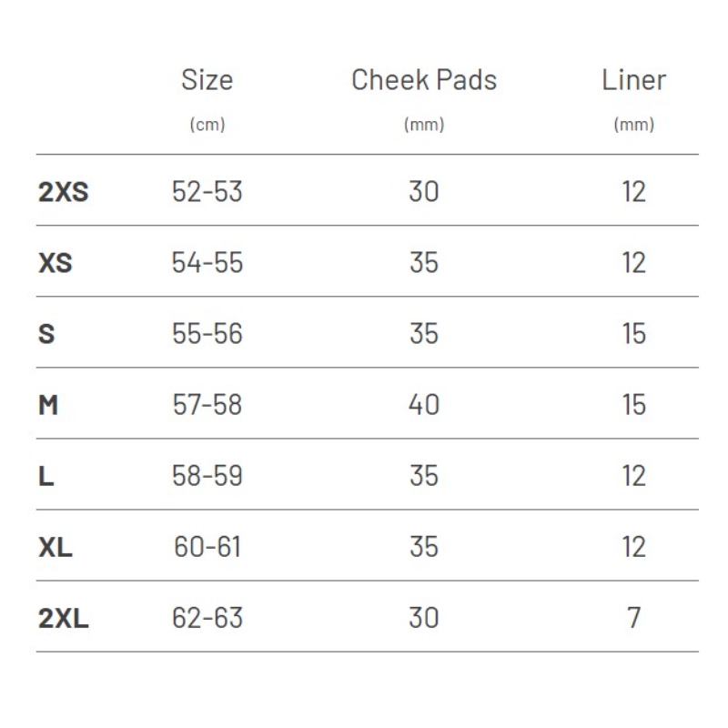This screenshot has height=728, width=728.
Task: Select the XL size row label
Action: pos(56,547)
